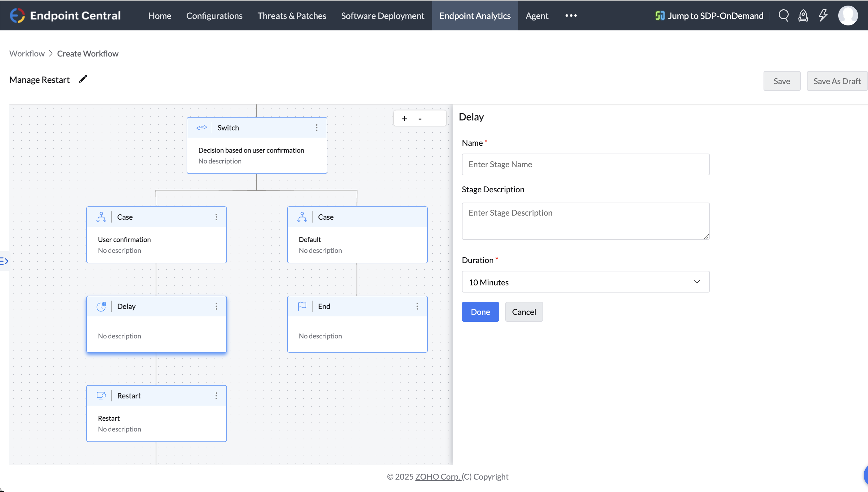Zoom out the canvas with minus button
This screenshot has width=868, height=492.
point(420,119)
